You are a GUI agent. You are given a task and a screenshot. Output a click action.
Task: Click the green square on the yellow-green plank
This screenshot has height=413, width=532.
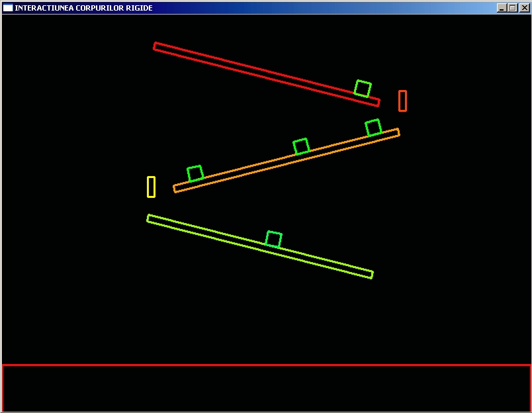coord(273,239)
